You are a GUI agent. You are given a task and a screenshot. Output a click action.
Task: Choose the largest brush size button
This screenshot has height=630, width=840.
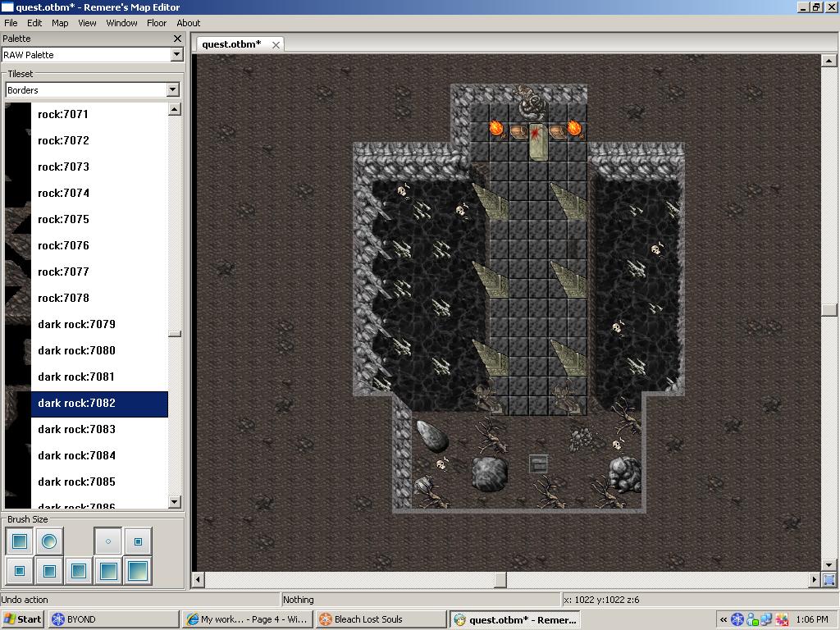pos(138,571)
